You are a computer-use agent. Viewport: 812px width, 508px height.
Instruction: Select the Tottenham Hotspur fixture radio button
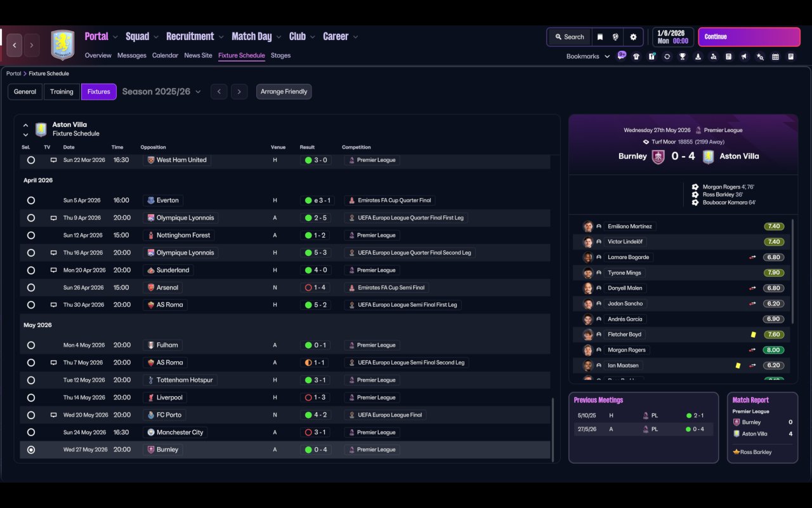click(31, 380)
